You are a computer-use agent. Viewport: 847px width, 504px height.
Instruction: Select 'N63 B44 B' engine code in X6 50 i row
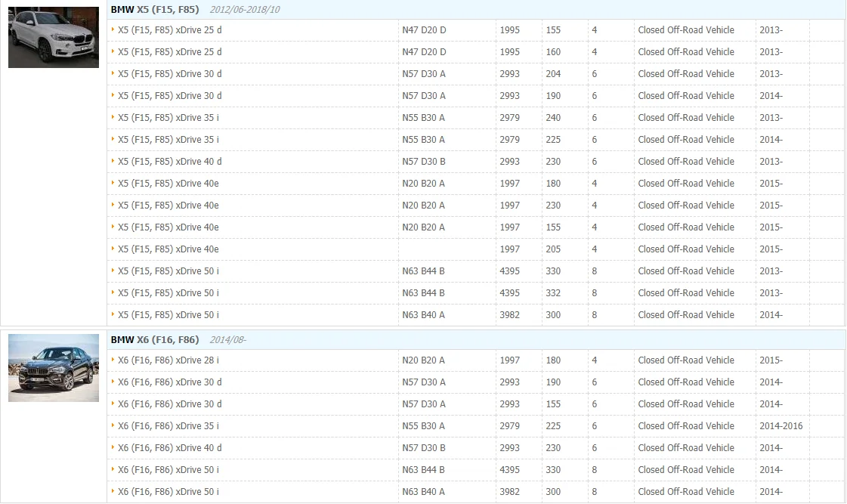coord(423,470)
